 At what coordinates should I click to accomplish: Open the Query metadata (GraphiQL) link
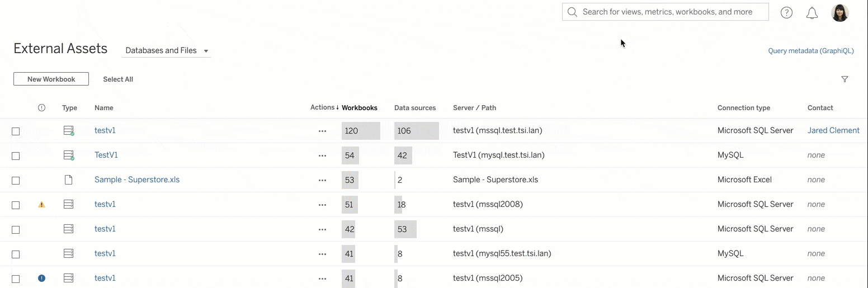[x=810, y=51]
